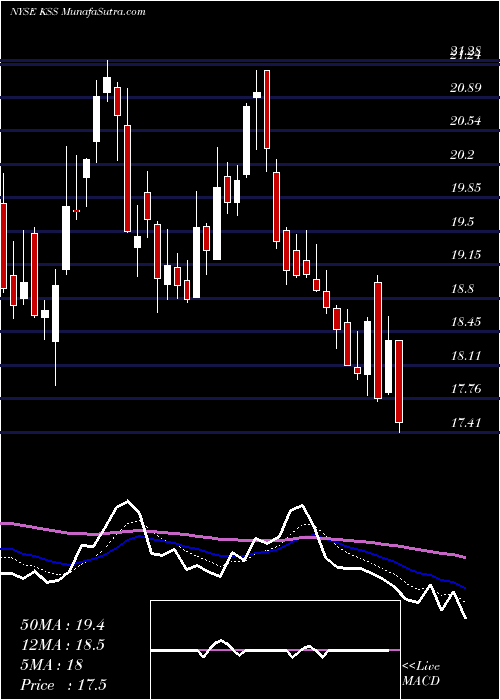Click the 18.11 price axis label
Viewport: 500px width, 700px height.
tap(466, 356)
